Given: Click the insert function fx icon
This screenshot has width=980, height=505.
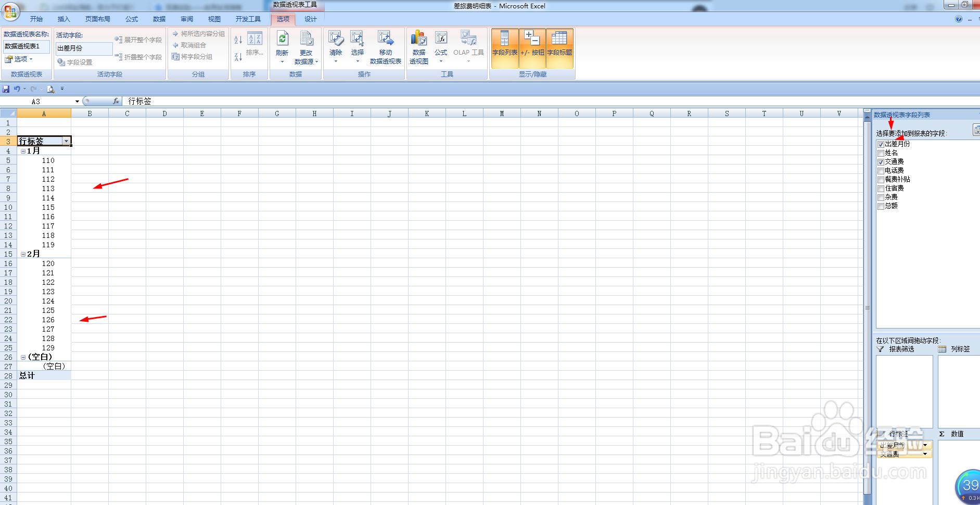Looking at the screenshot, I should [x=116, y=102].
